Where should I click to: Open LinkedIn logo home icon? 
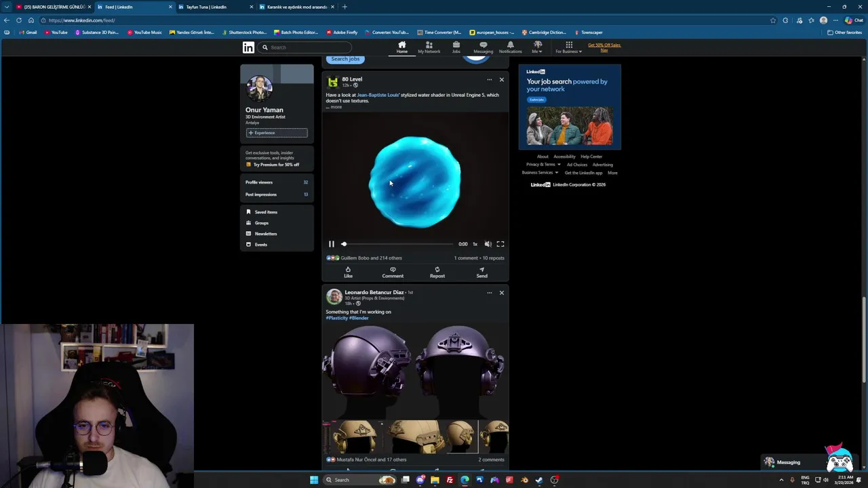pyautogui.click(x=248, y=47)
